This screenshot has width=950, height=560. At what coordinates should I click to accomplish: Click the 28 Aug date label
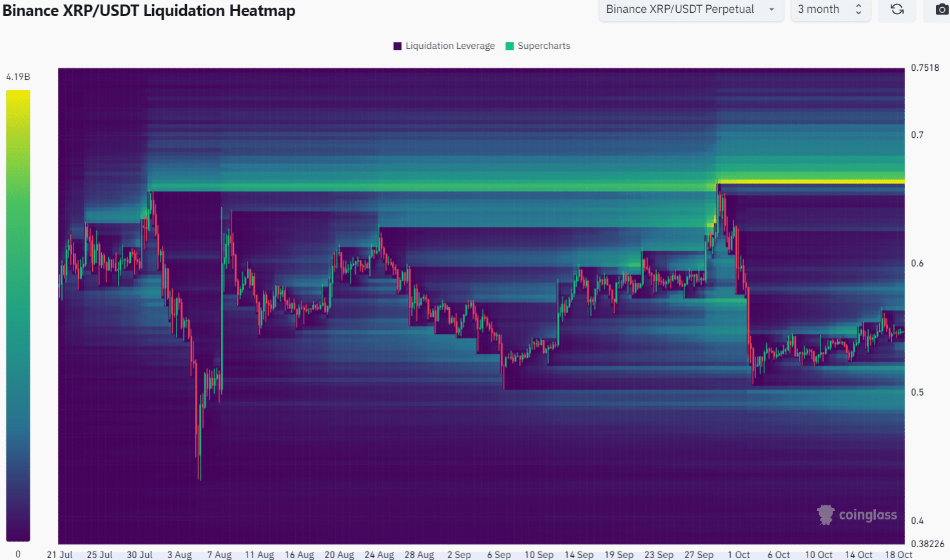[419, 554]
